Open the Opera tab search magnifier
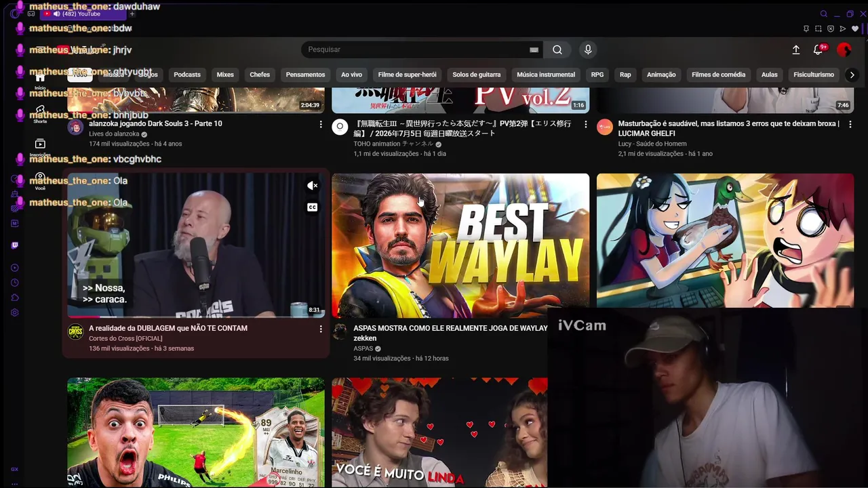This screenshot has width=868, height=488. (x=824, y=14)
